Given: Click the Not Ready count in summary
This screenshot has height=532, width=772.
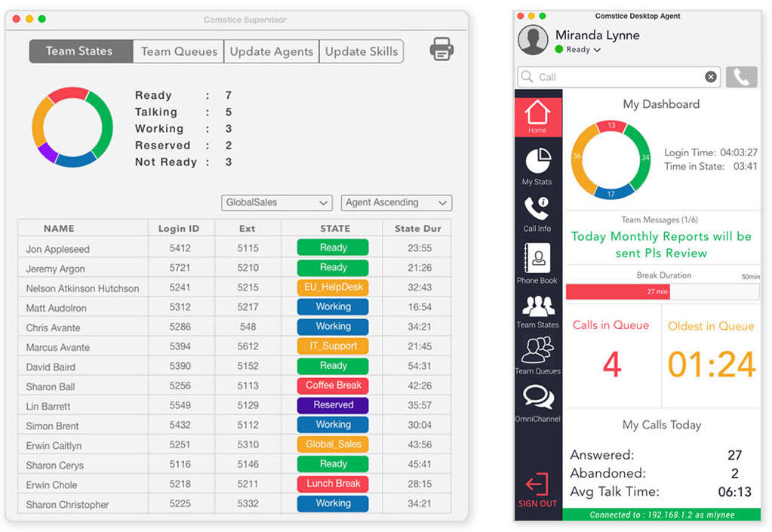Looking at the screenshot, I should coord(229,162).
